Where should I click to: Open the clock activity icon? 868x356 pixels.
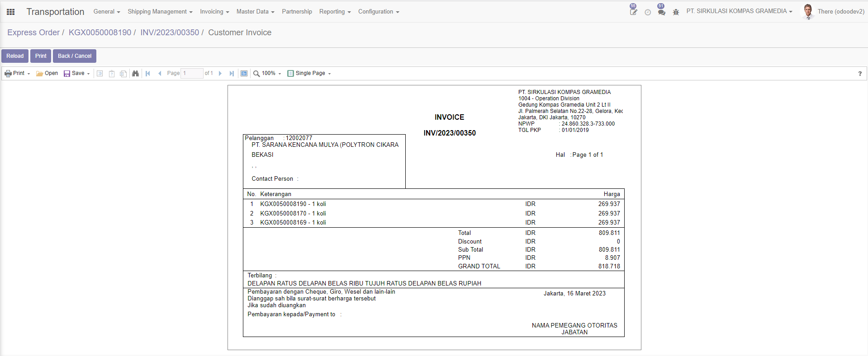click(x=648, y=12)
